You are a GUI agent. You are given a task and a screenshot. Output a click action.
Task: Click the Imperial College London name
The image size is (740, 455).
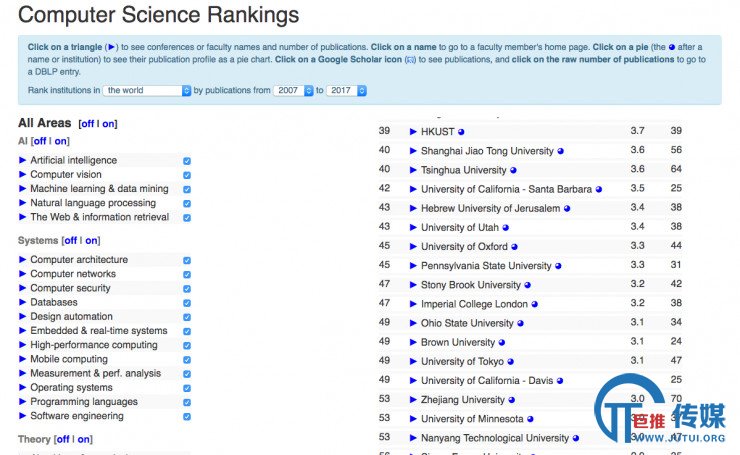(474, 304)
